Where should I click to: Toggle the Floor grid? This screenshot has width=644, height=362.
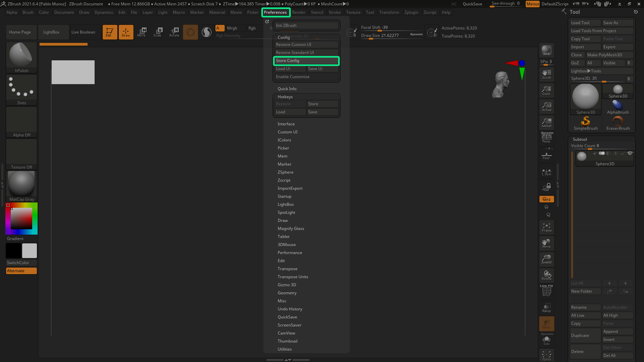[x=546, y=155]
